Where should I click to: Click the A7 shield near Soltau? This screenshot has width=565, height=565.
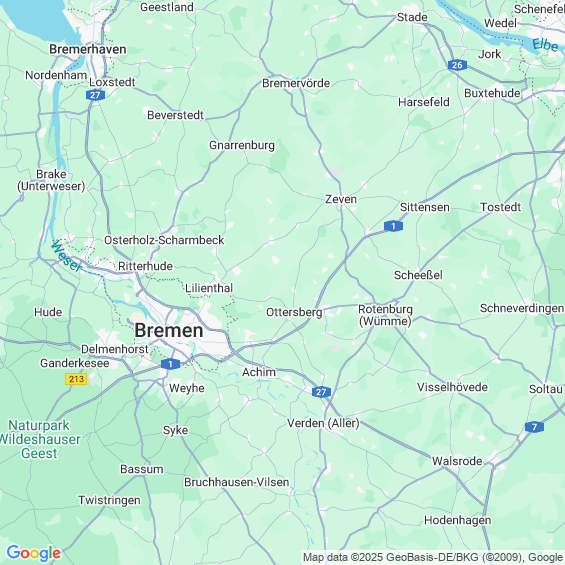click(x=534, y=427)
